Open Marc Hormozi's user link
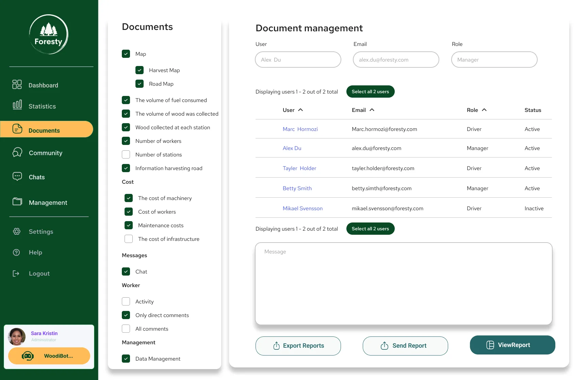This screenshot has width=588, height=380. (300, 129)
